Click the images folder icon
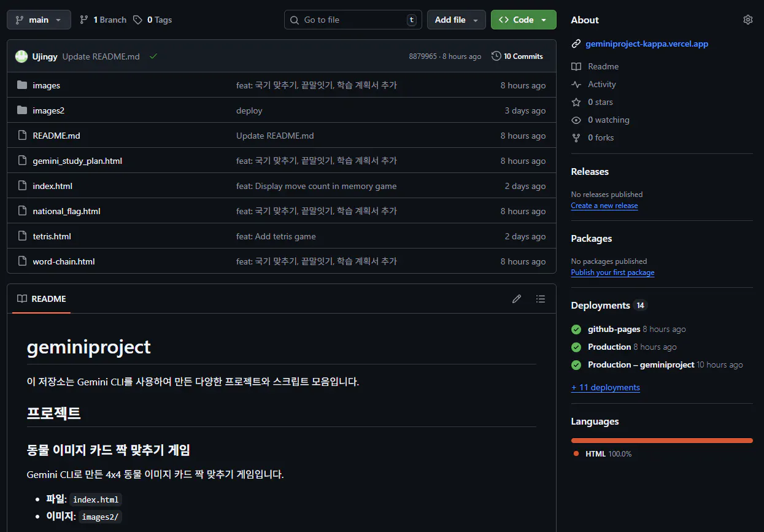 pyautogui.click(x=22, y=85)
